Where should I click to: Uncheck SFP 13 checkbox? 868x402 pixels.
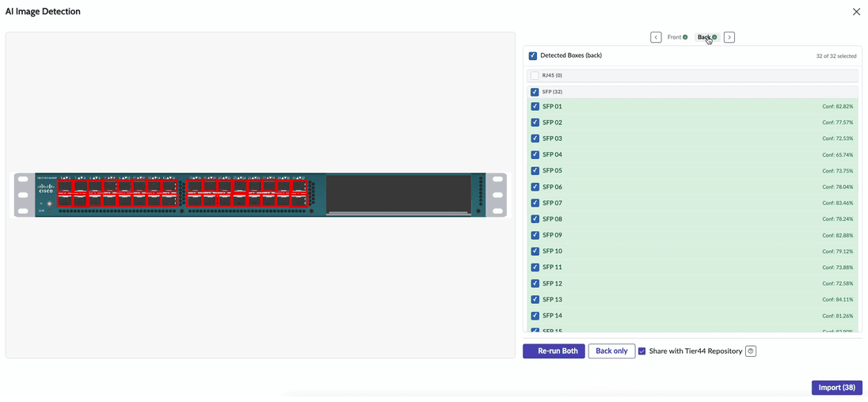[535, 299]
